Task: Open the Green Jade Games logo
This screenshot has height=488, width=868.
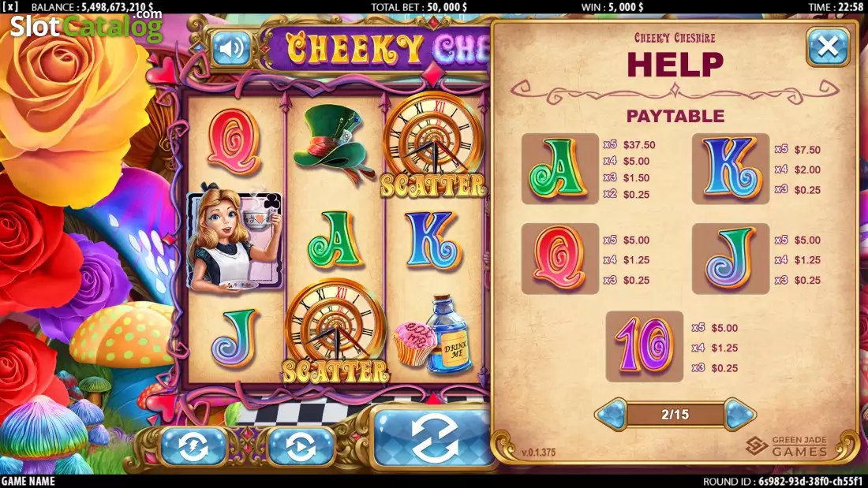Action: coord(787,446)
